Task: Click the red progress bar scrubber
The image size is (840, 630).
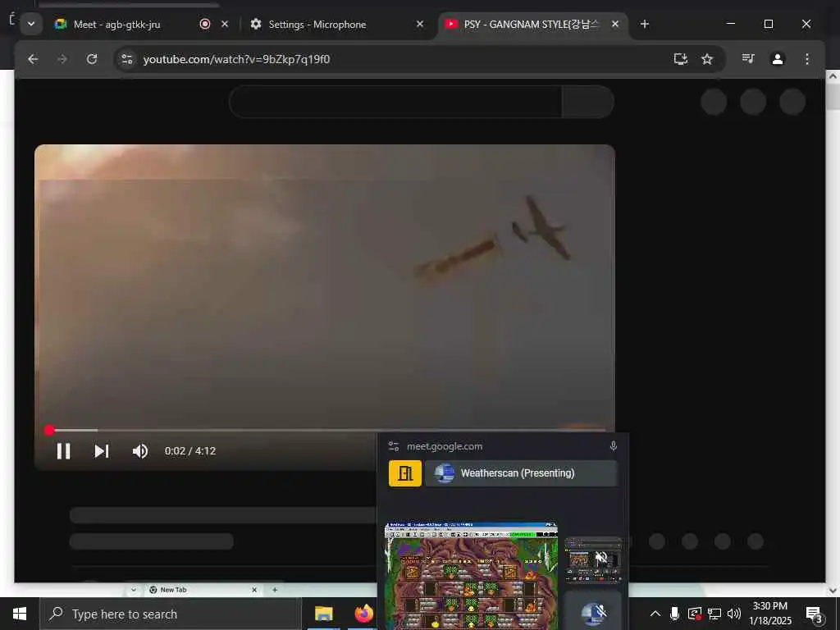Action: point(49,430)
